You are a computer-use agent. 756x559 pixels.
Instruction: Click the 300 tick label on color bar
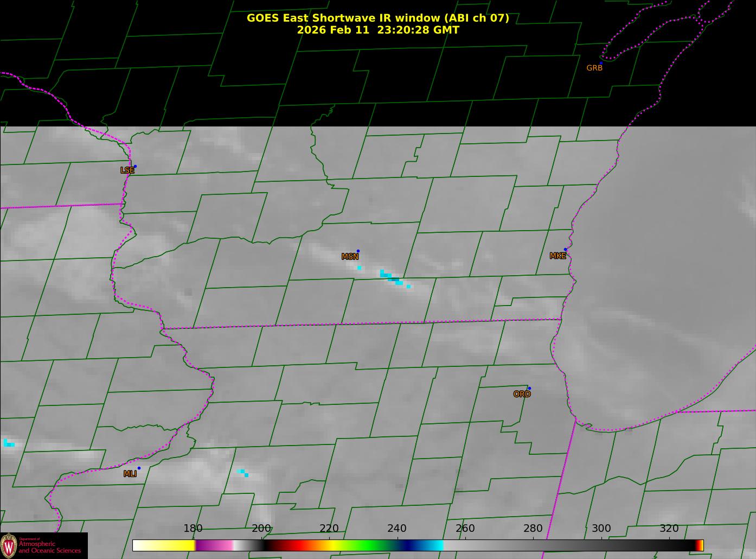(601, 529)
